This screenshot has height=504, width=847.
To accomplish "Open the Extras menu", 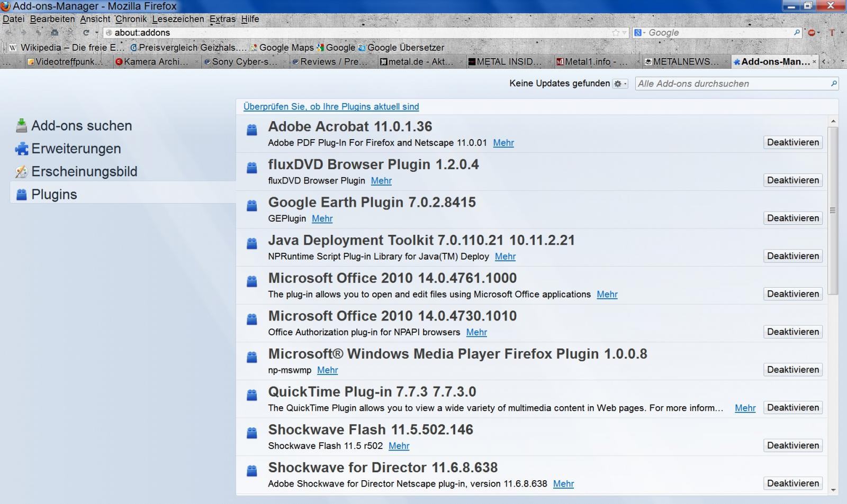I will pos(222,19).
